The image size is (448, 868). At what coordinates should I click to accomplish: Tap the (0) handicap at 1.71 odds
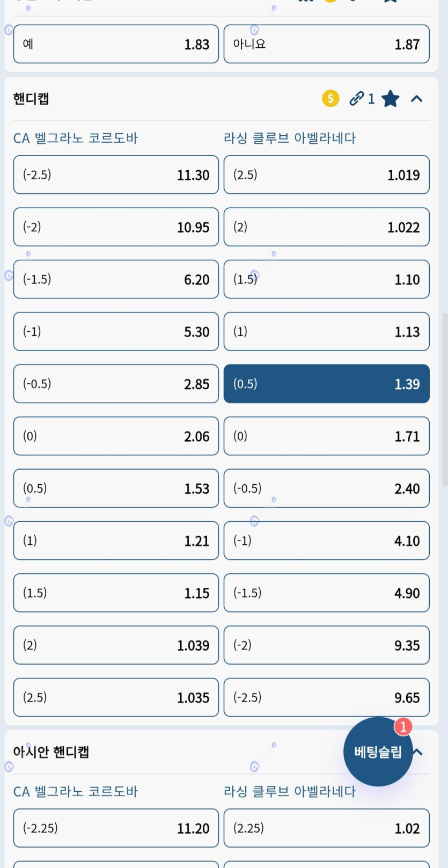[326, 436]
